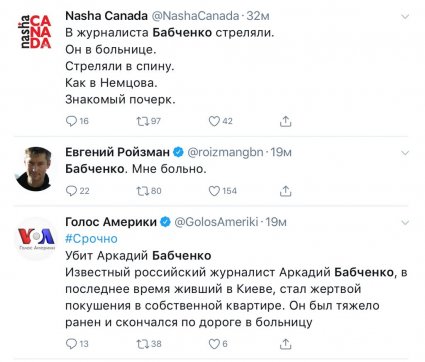
Task: Open the #Срочно hashtag
Action: click(91, 239)
